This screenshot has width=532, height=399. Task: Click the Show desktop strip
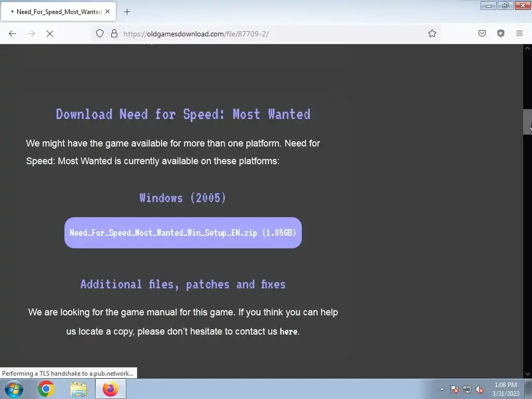pos(528,389)
